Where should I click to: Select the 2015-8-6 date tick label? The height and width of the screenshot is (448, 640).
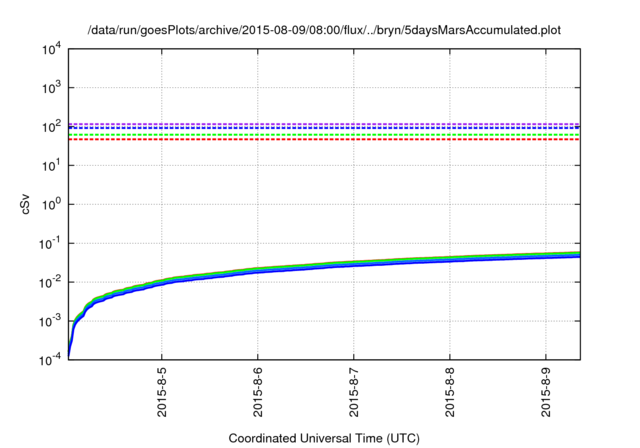pos(258,392)
